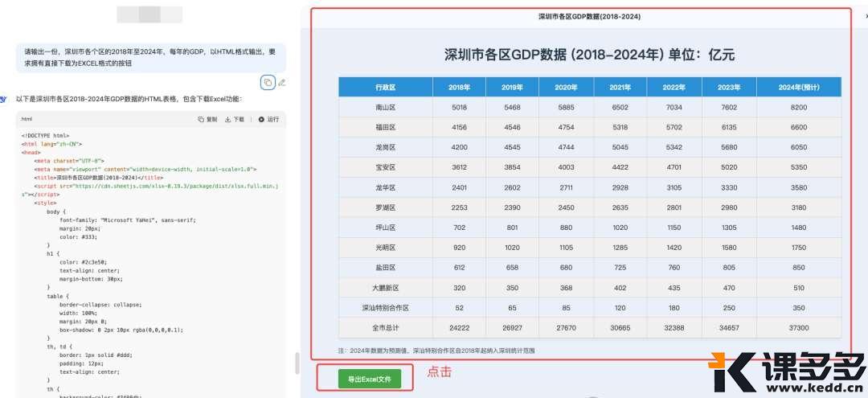Click the 2635 cell in 罗湖区 row
Viewport: 868px width, 398px height.
620,207
